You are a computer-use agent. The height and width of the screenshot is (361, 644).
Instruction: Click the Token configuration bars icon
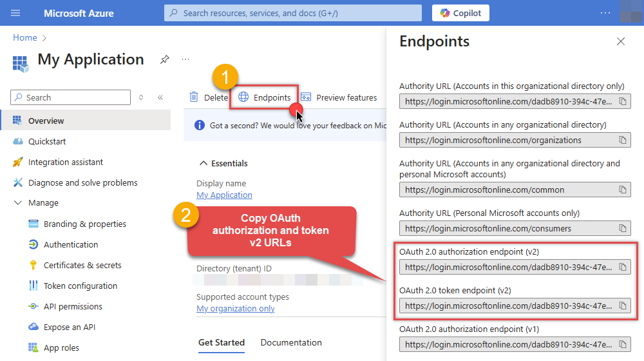click(33, 286)
